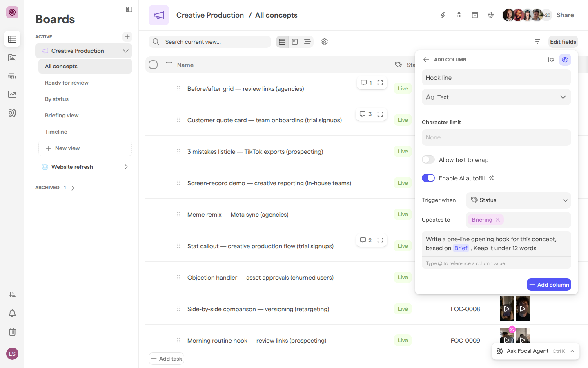Open the analytics chart icon in left rail
The image size is (588, 368).
coord(12,94)
